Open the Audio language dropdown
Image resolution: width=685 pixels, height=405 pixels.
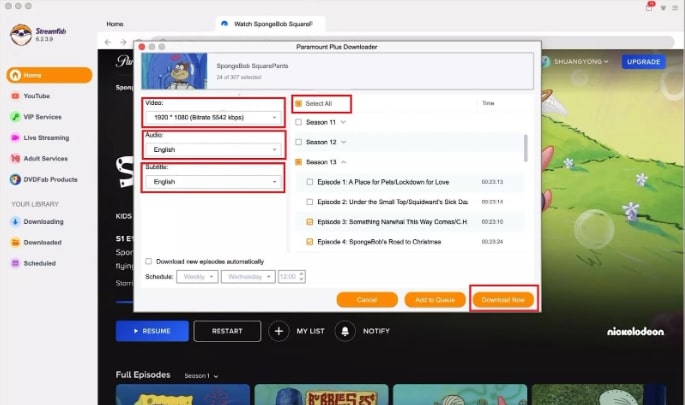click(214, 150)
